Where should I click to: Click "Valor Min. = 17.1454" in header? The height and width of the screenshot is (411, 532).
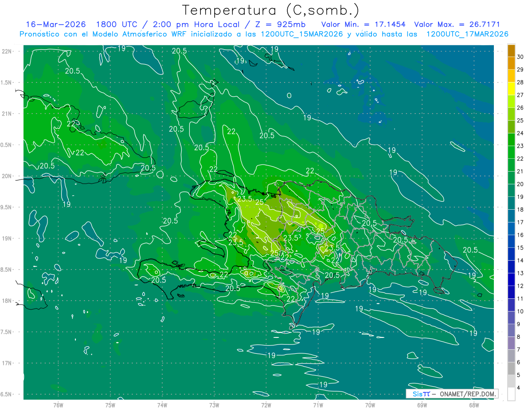pyautogui.click(x=364, y=24)
